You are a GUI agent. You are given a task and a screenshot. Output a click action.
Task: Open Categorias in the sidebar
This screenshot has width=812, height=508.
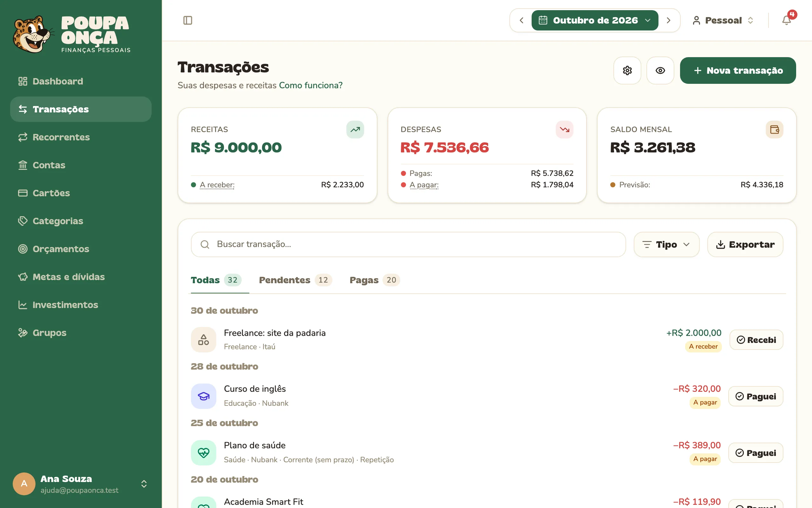point(81,221)
